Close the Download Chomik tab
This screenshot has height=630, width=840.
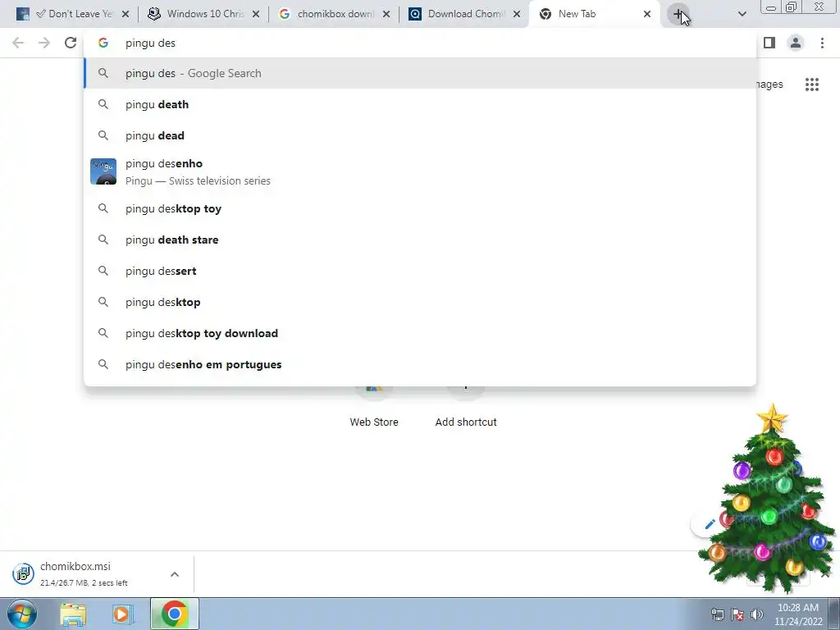(517, 15)
